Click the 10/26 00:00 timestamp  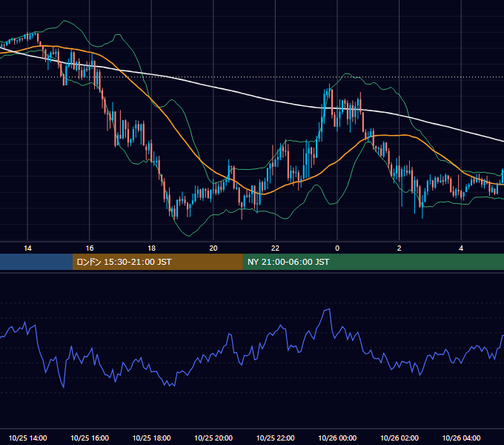(337, 438)
